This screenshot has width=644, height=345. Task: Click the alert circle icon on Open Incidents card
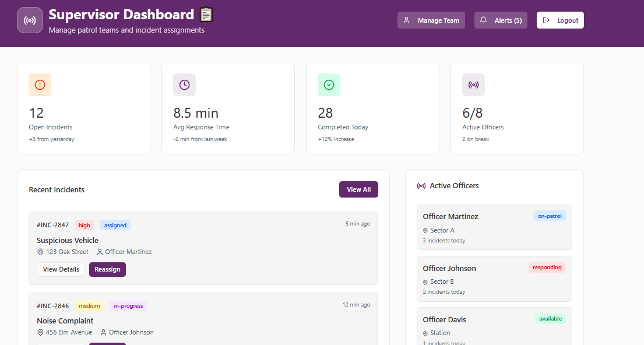pyautogui.click(x=40, y=85)
